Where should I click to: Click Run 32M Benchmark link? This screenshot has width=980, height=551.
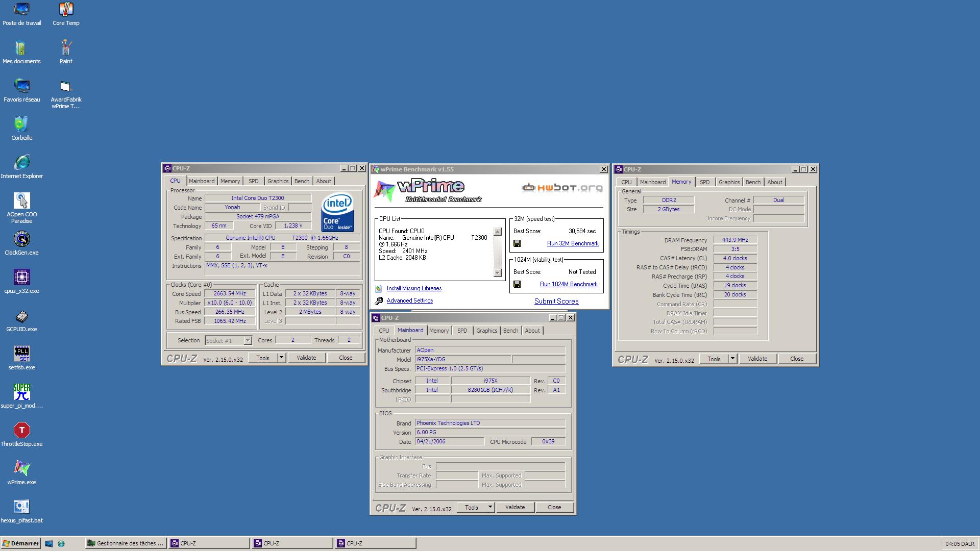(x=573, y=244)
